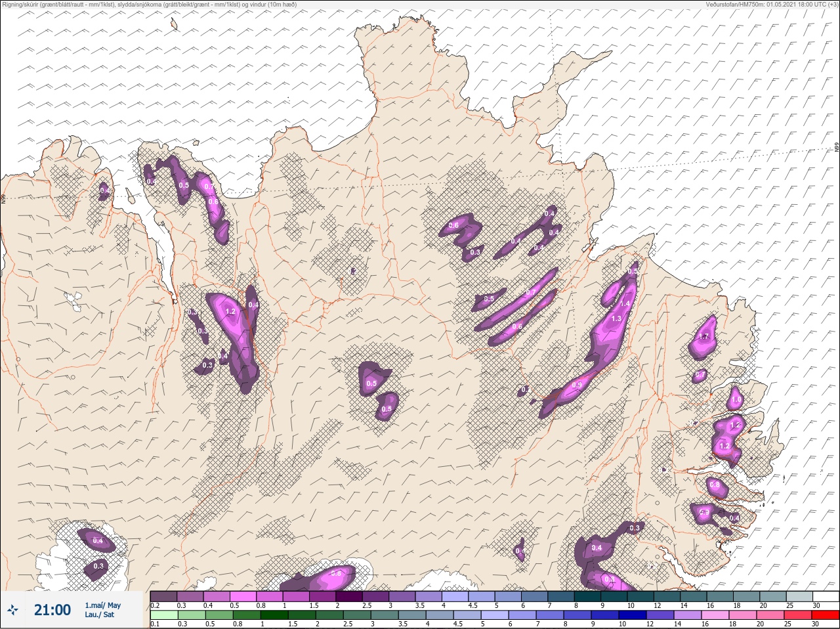
Task: Select the dull purple swatch starting the upper legend row
Action: (x=163, y=596)
